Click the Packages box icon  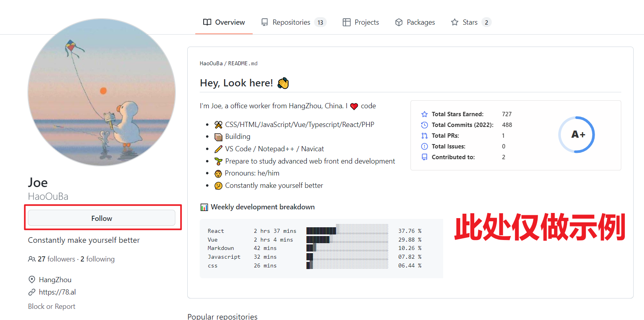point(399,22)
